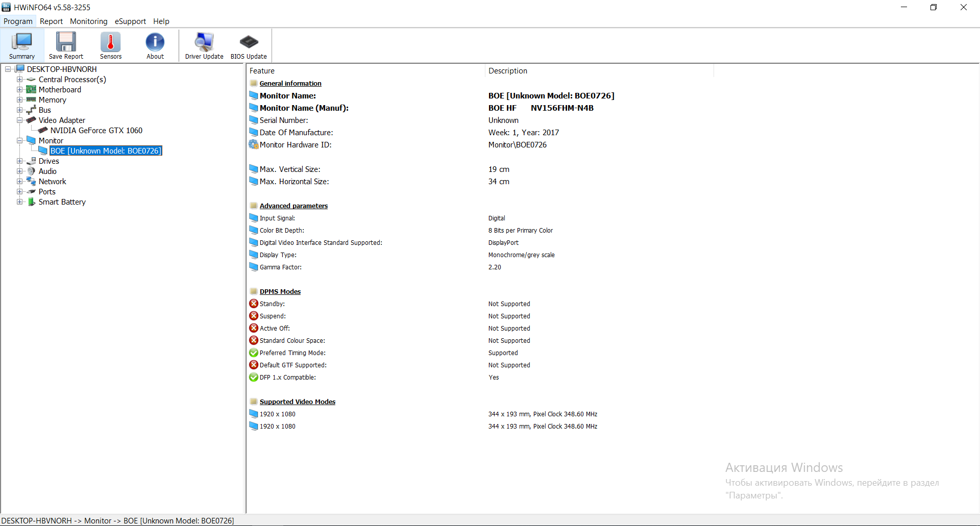Screen dimensions: 980x526
Task: Click the Advanced parameters heading
Action: tap(293, 206)
